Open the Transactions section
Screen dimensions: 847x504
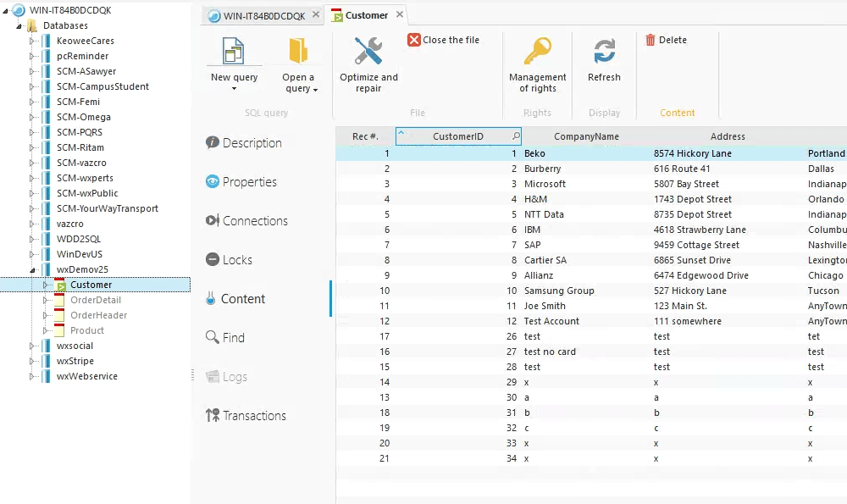pos(253,416)
